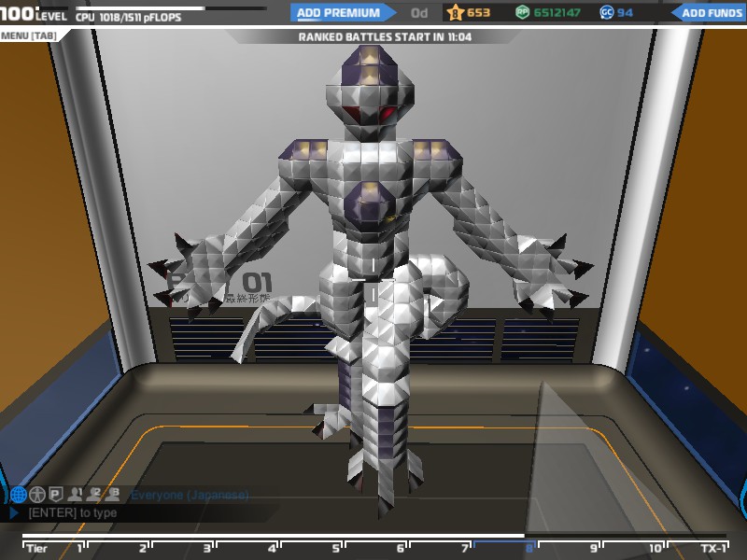Click the 'Everyone (Japanese)' channel label
This screenshot has width=747, height=560.
[190, 496]
